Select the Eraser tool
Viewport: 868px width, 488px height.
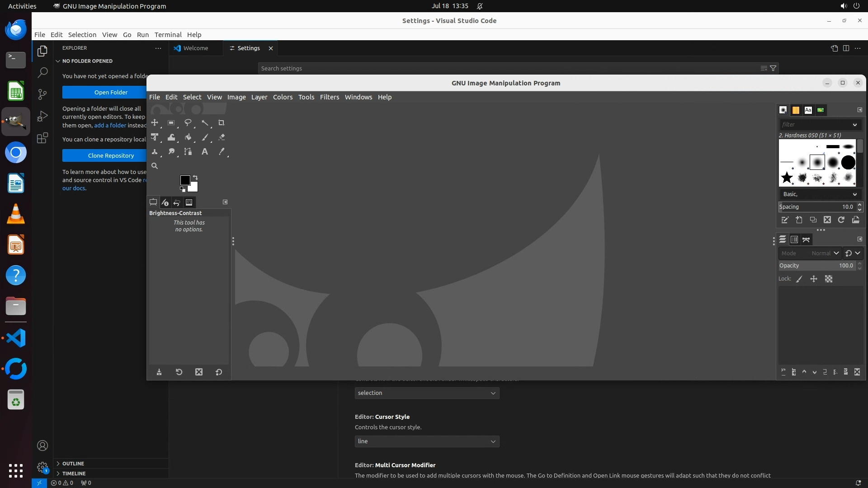coord(222,137)
